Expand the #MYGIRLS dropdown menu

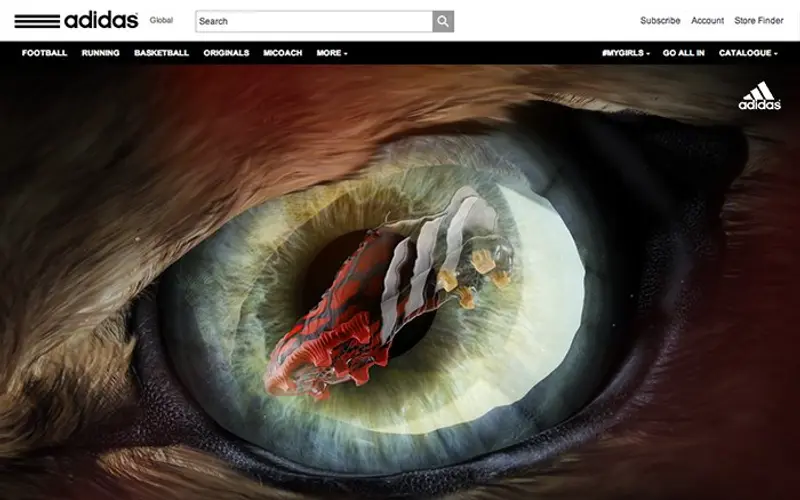(x=626, y=53)
